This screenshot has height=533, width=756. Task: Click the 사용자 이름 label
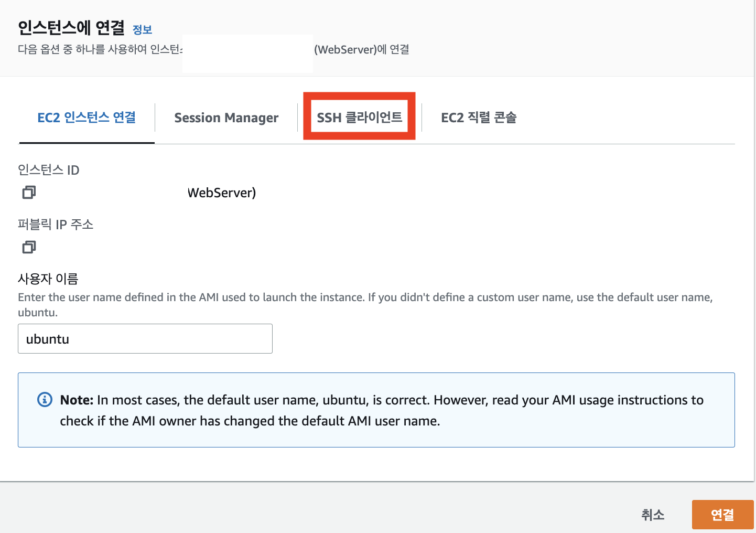[48, 279]
